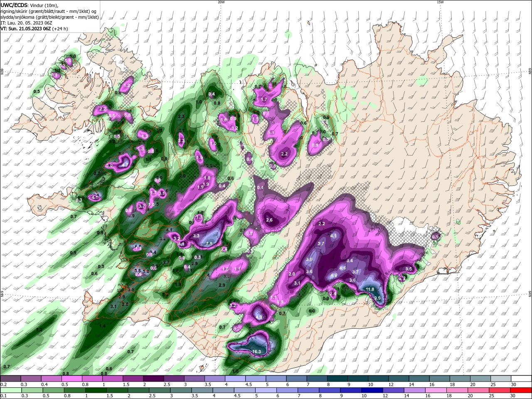The image size is (532, 399).
Task: Click the bright pink swatch at 0.5 in top legend row
Action: (x=72, y=379)
